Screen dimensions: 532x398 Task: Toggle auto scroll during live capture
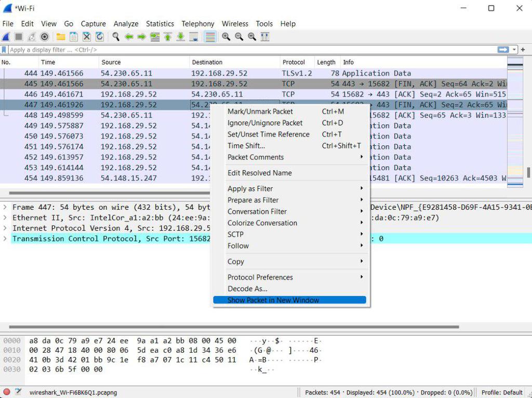[x=194, y=37]
